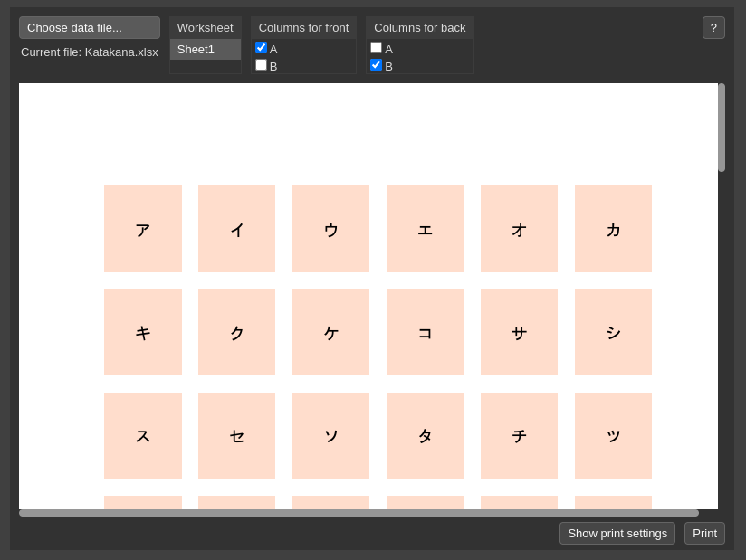
Task: Click the コ flashcard
Action: (425, 332)
